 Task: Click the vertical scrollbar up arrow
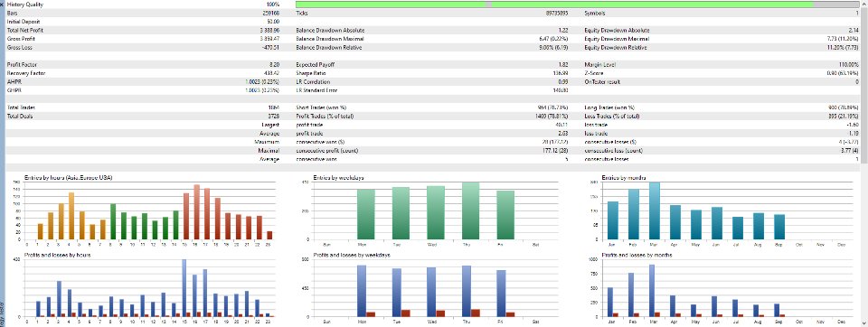tap(864, 4)
